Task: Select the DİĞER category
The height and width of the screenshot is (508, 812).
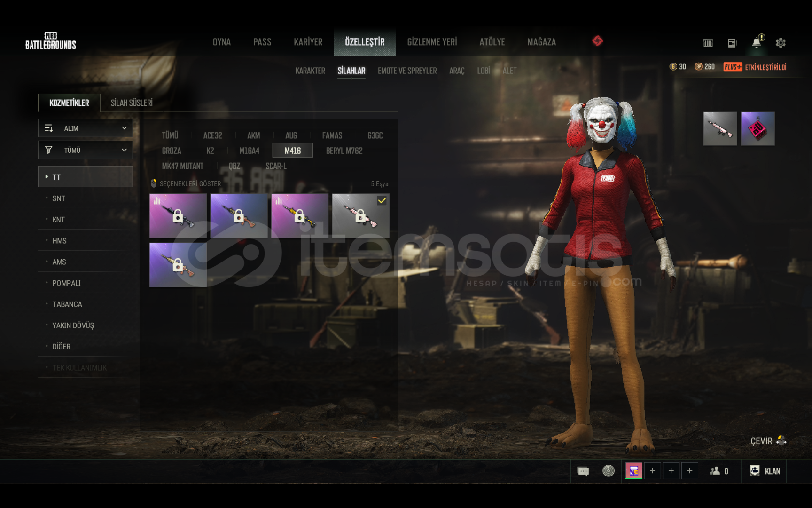Action: [x=85, y=347]
